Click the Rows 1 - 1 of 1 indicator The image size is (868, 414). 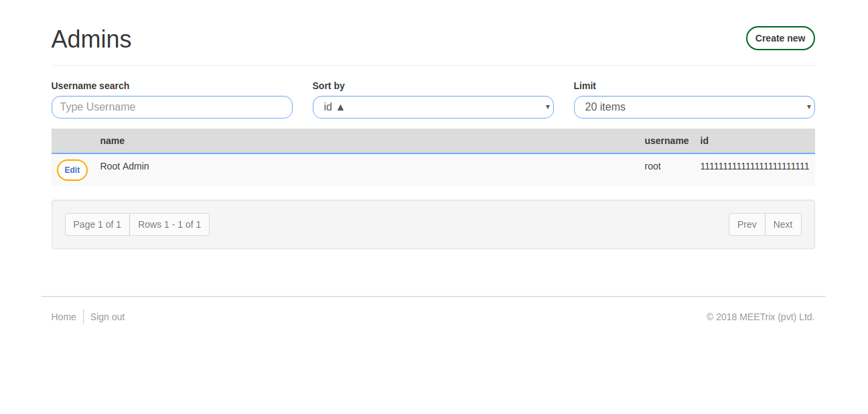(x=169, y=224)
